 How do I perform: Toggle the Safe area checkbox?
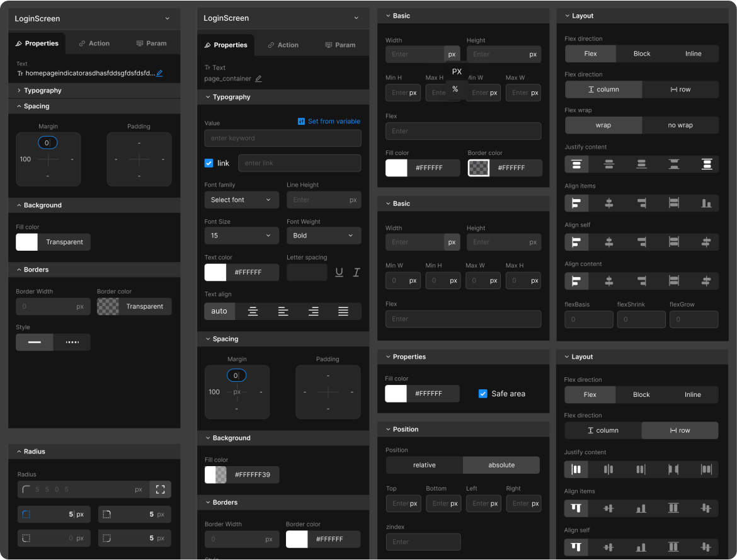click(483, 394)
